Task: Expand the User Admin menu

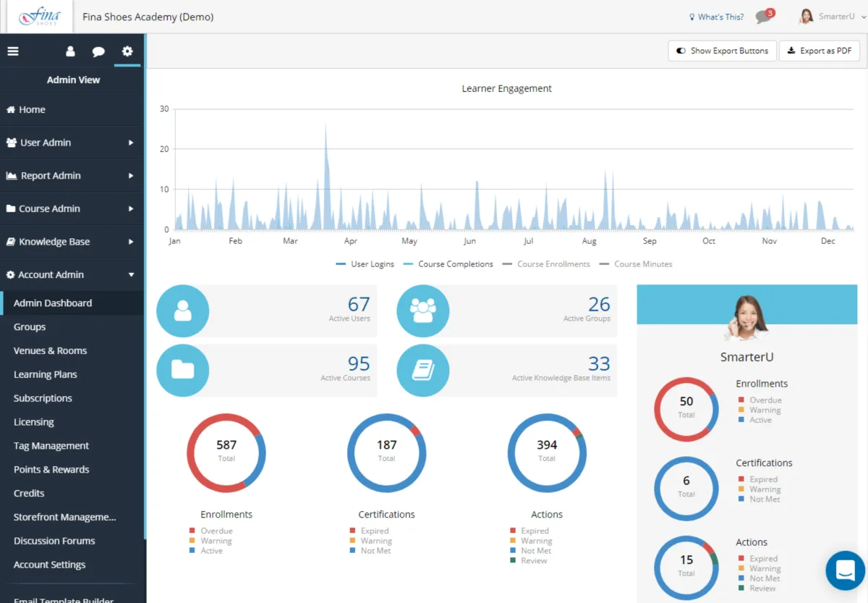Action: click(x=72, y=143)
